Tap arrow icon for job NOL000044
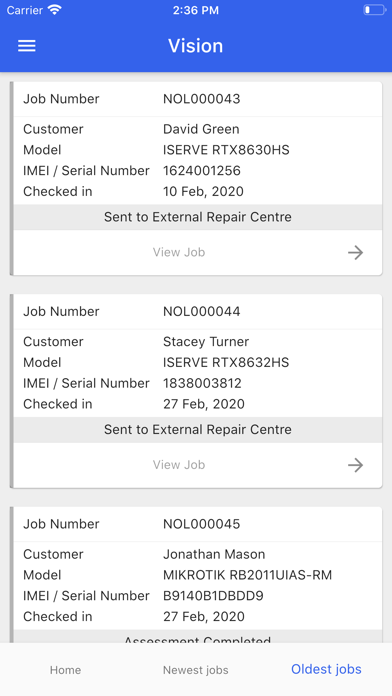The width and height of the screenshot is (392, 696). click(355, 465)
